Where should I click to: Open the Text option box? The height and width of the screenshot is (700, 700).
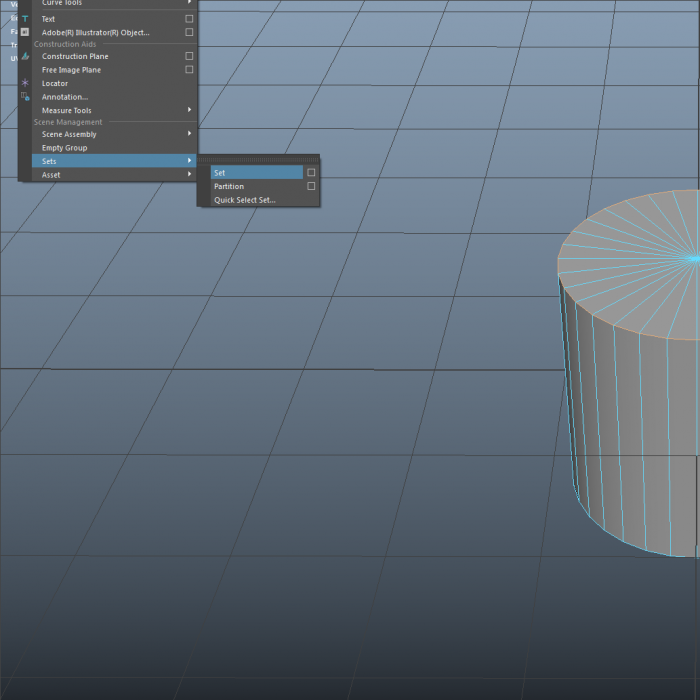click(x=189, y=19)
